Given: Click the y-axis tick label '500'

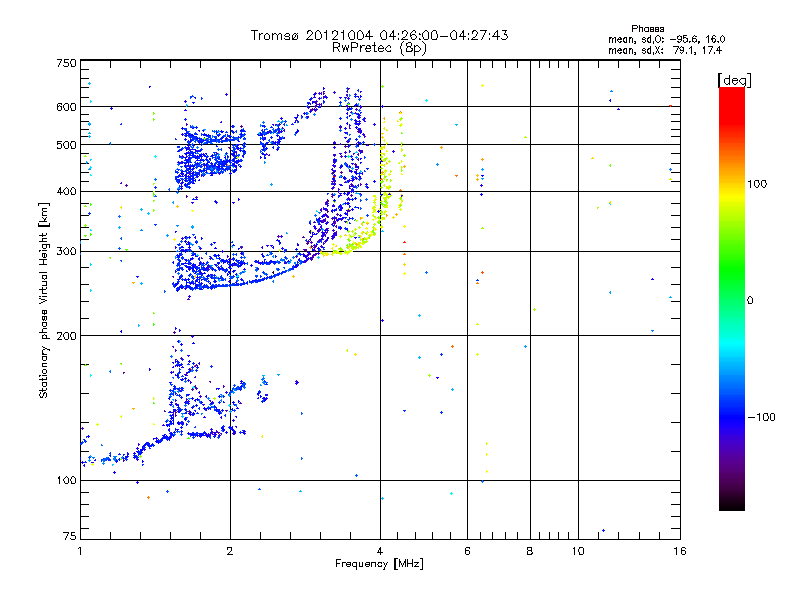Looking at the screenshot, I should (66, 145).
